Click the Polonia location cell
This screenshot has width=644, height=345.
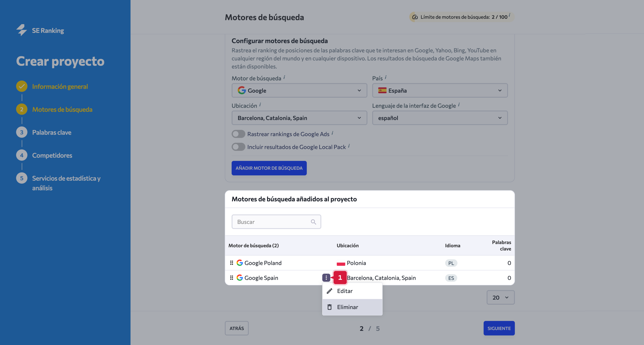click(x=356, y=263)
